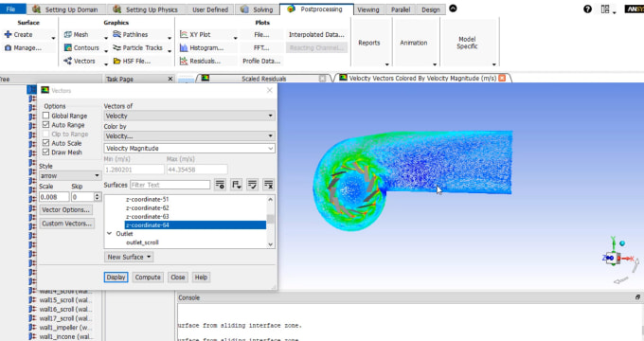Toggle the Auto Range checkbox

point(46,125)
